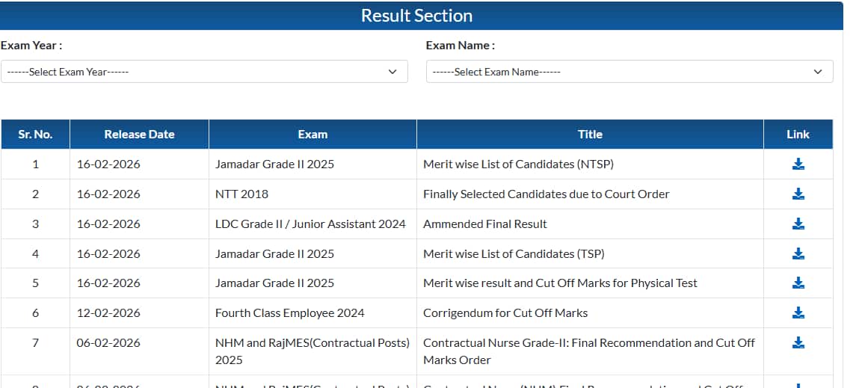Select the Fourth Class Employee 2024 row

[x=290, y=313]
